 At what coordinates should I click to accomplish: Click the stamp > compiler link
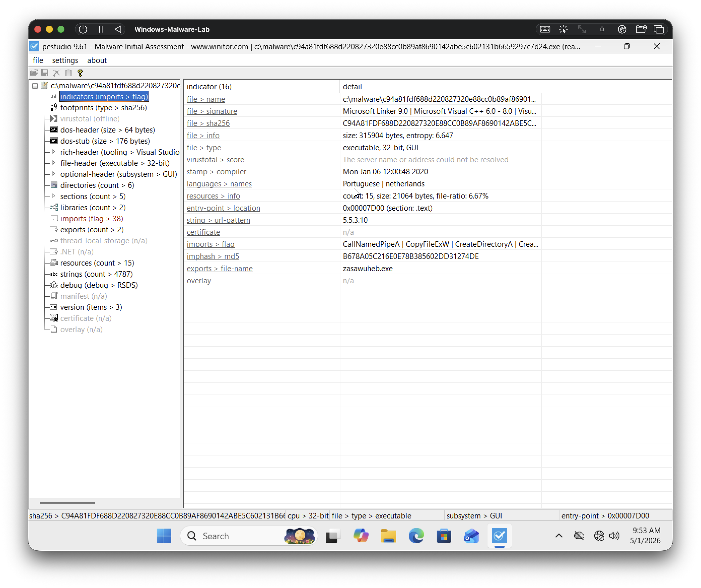point(216,172)
